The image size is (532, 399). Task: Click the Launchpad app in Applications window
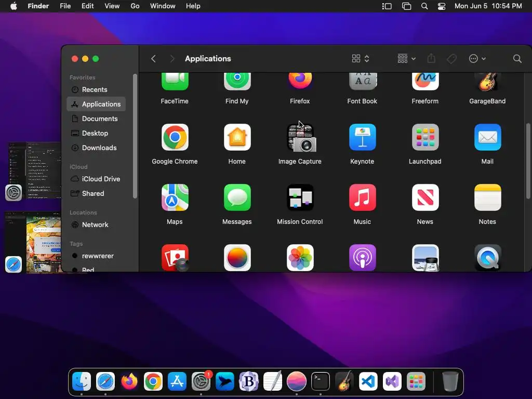pyautogui.click(x=425, y=137)
